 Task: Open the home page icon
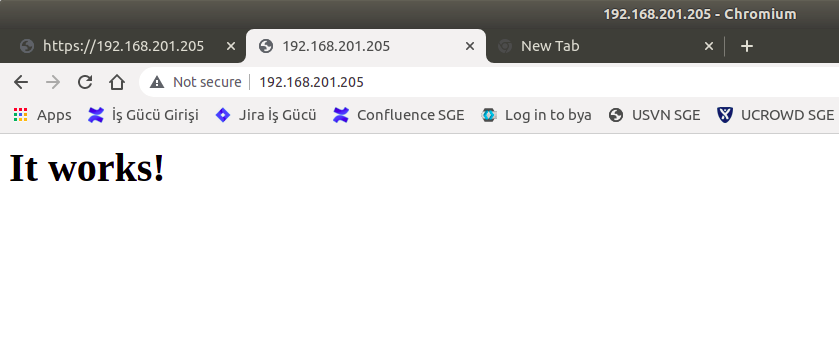[117, 82]
